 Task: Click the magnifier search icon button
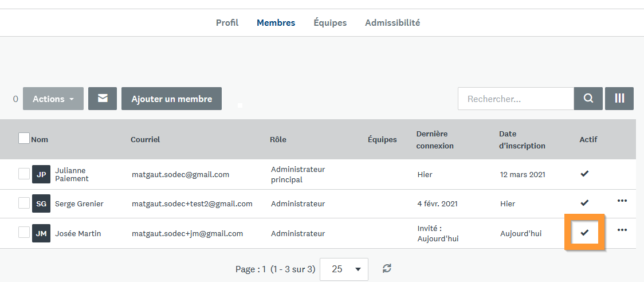click(x=588, y=99)
